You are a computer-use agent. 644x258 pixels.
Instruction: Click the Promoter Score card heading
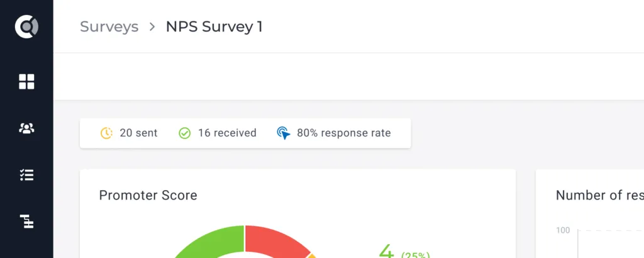click(x=148, y=195)
